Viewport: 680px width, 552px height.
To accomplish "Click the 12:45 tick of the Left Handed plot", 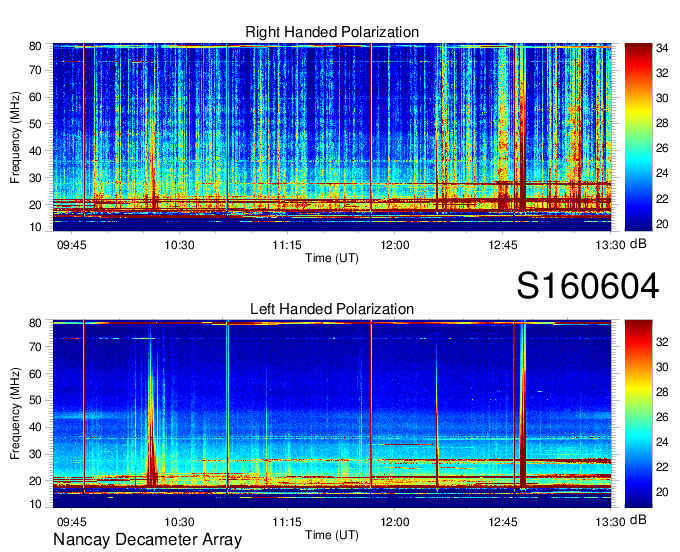I will [503, 522].
